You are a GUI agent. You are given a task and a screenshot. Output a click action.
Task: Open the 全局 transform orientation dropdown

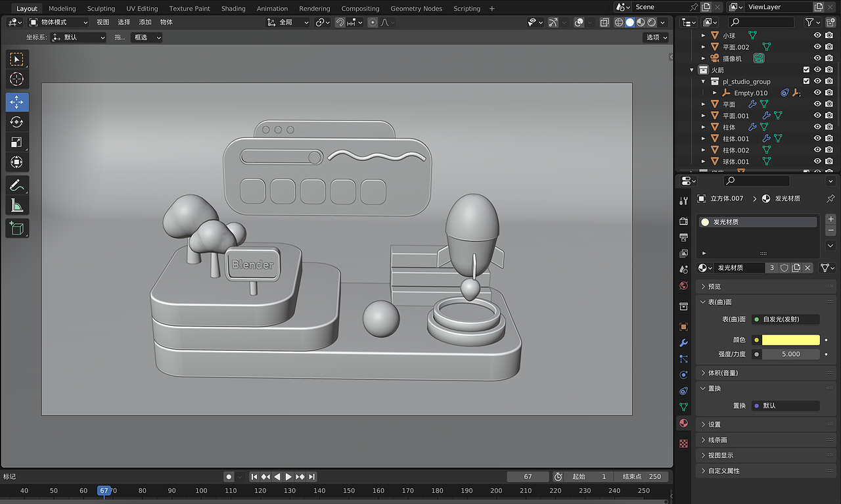(x=288, y=22)
